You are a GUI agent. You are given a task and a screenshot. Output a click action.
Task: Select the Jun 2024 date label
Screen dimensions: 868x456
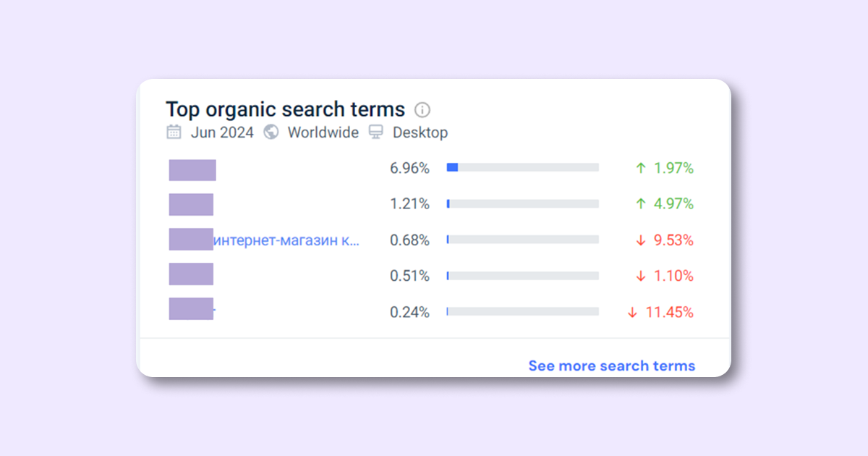click(x=222, y=132)
